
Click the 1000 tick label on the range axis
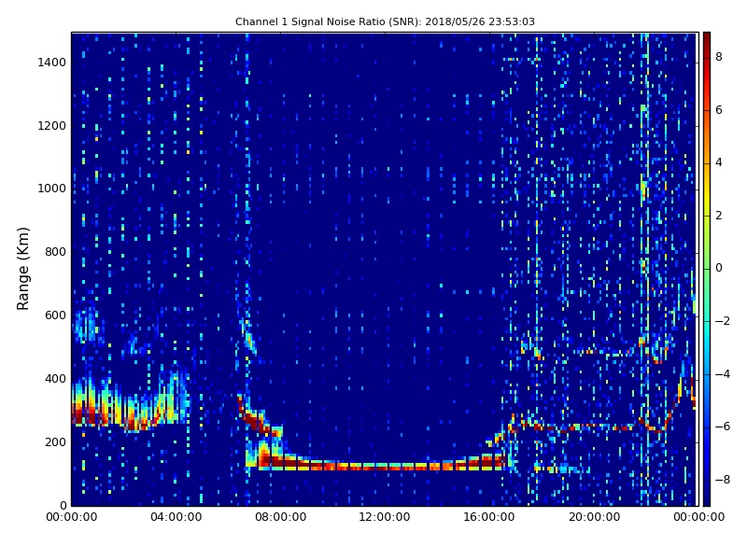point(52,189)
